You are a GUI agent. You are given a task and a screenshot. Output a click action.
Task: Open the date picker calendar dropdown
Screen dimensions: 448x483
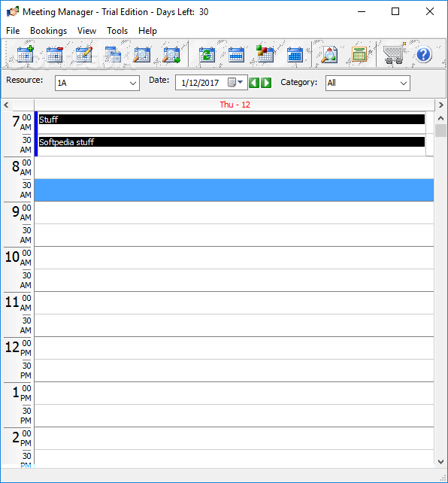tap(236, 82)
